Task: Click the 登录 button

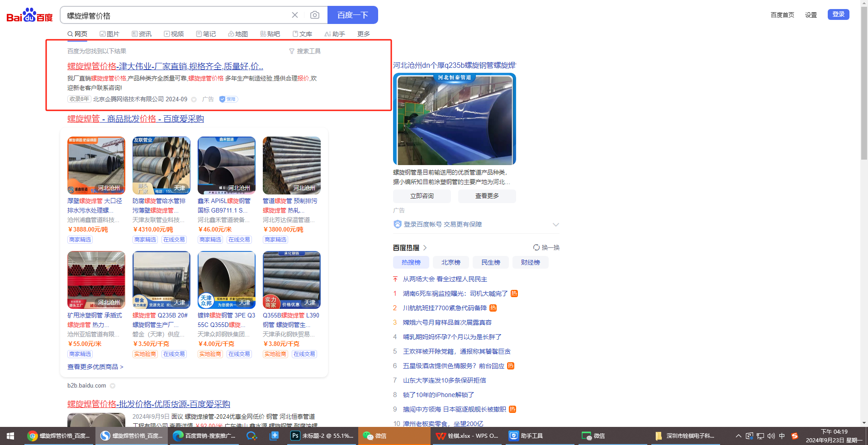Action: 839,14
